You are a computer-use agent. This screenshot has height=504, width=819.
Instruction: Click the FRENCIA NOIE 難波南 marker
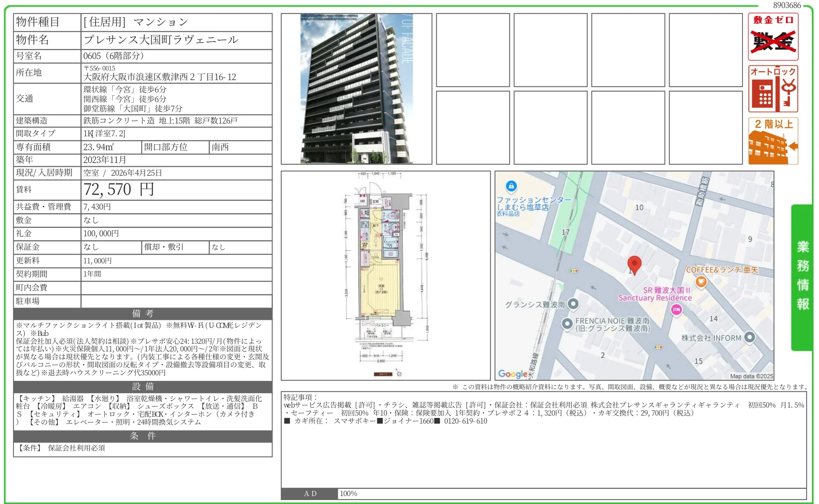click(567, 324)
